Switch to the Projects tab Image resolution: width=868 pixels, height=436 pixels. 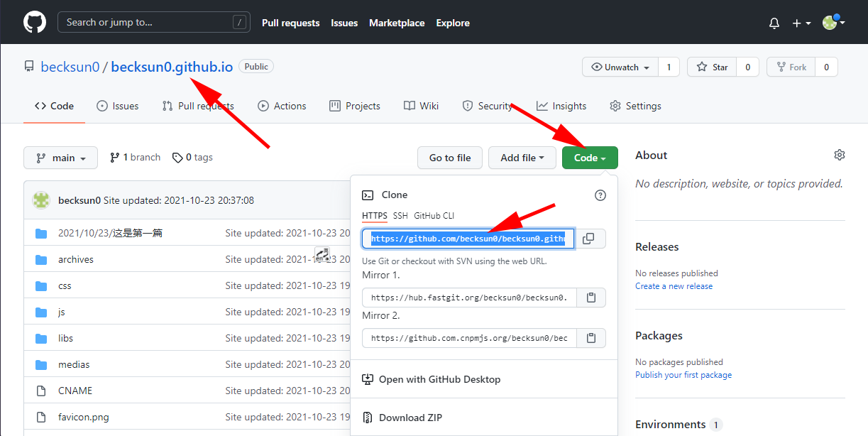[x=355, y=106]
